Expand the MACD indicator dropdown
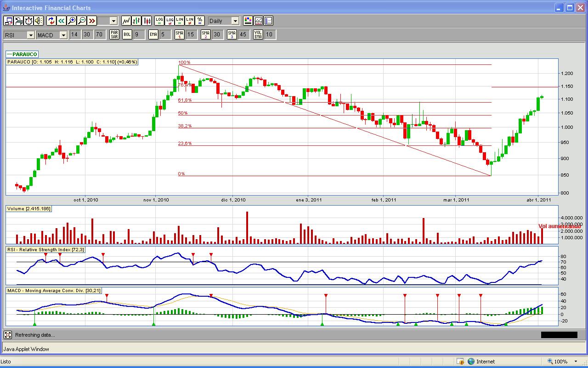Viewport: 588px width, 368px height. click(63, 35)
